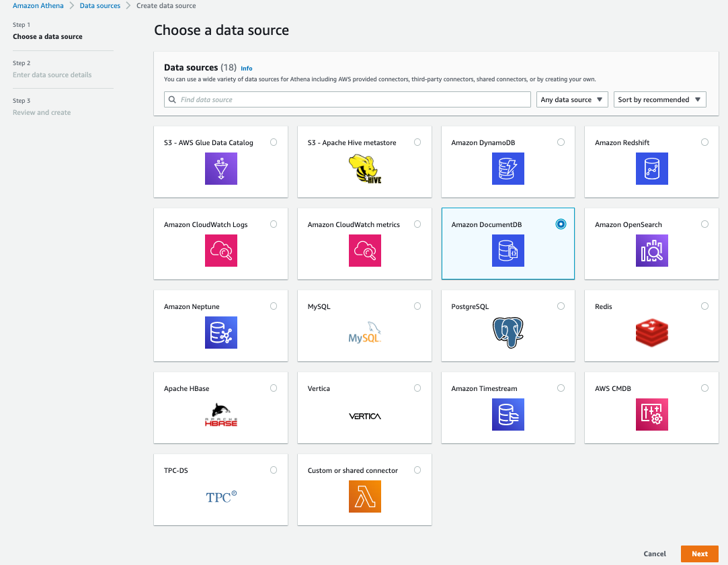Select Amazon CloudWatch metrics radio button

click(417, 224)
